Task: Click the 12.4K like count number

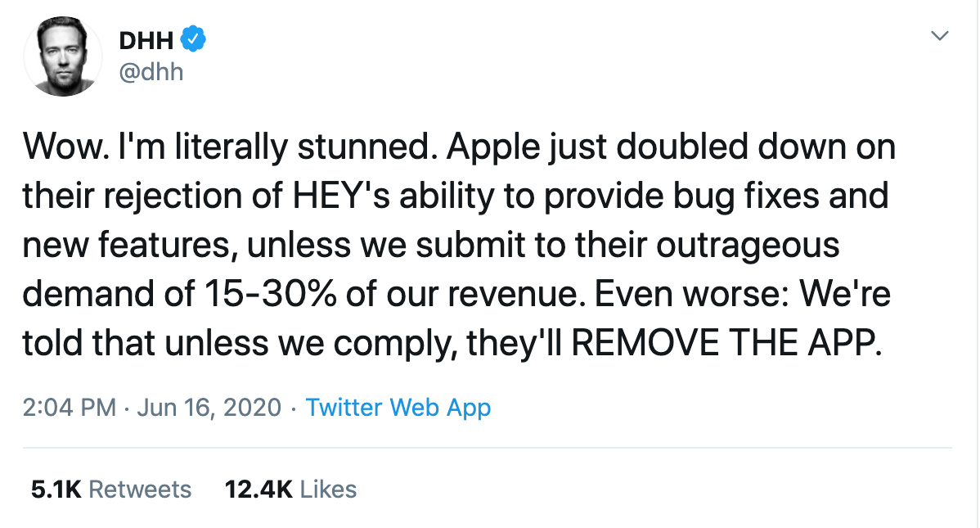Action: 258,490
